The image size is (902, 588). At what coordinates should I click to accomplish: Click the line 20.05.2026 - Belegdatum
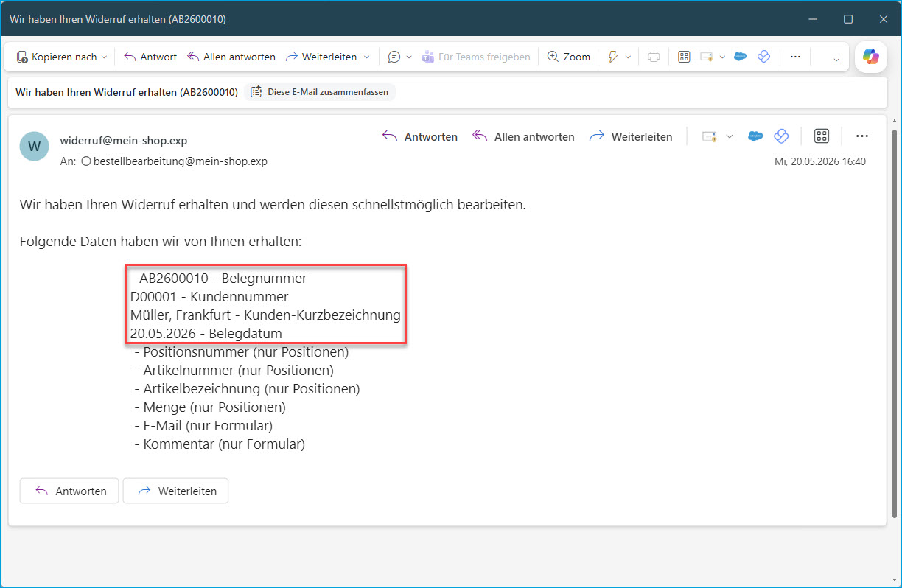pyautogui.click(x=206, y=334)
